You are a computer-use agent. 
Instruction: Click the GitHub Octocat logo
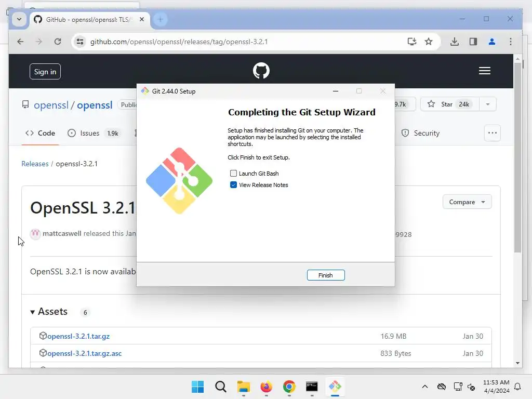click(261, 71)
